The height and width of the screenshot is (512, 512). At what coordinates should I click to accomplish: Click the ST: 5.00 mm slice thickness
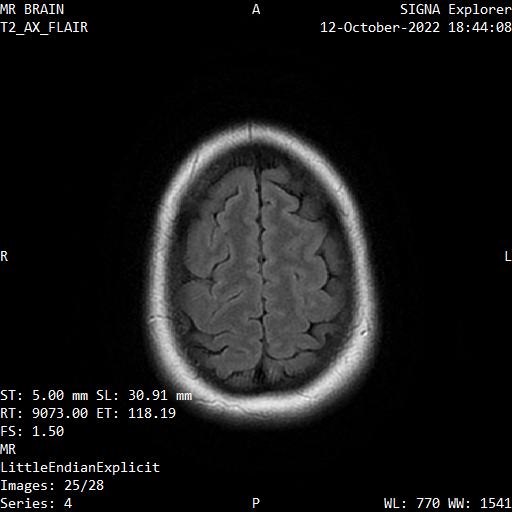click(44, 395)
